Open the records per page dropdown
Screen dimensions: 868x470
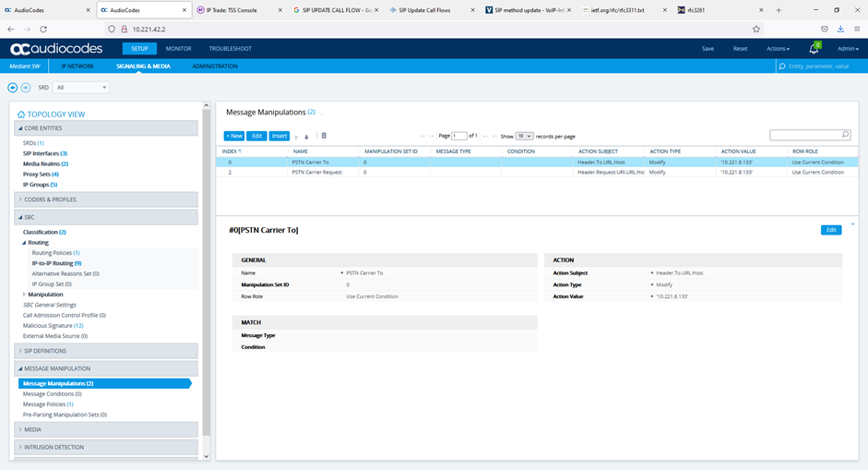(x=524, y=136)
